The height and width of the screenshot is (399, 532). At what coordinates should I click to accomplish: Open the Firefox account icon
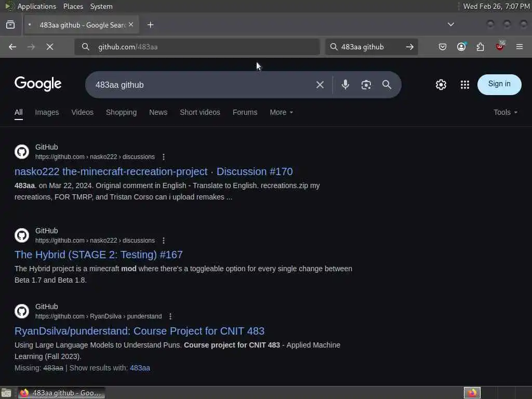(461, 47)
